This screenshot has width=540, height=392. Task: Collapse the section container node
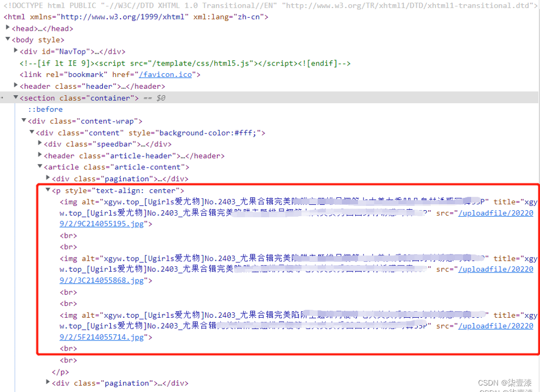16,97
